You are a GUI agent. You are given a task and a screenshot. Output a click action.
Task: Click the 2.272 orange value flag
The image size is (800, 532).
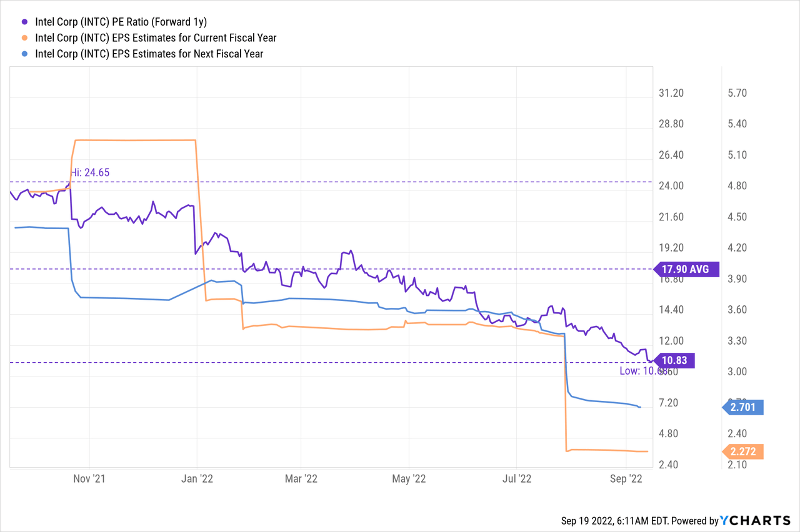click(742, 451)
